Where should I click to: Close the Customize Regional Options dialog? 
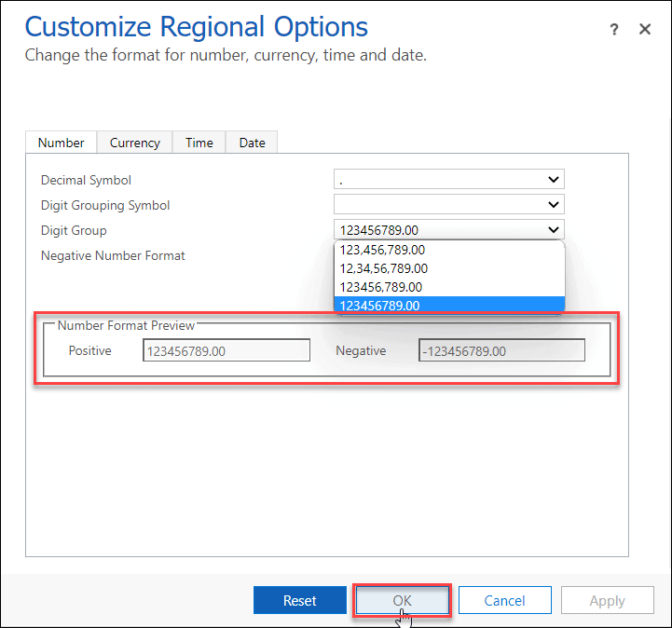645,30
